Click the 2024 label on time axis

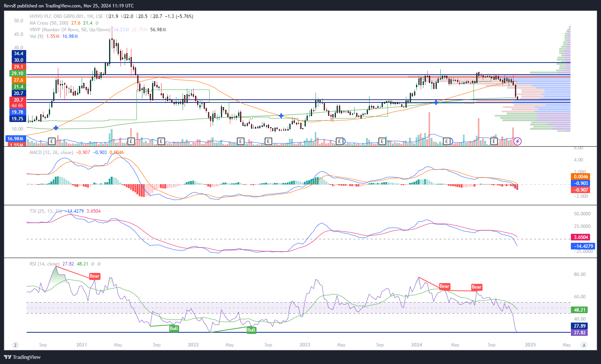(416, 345)
